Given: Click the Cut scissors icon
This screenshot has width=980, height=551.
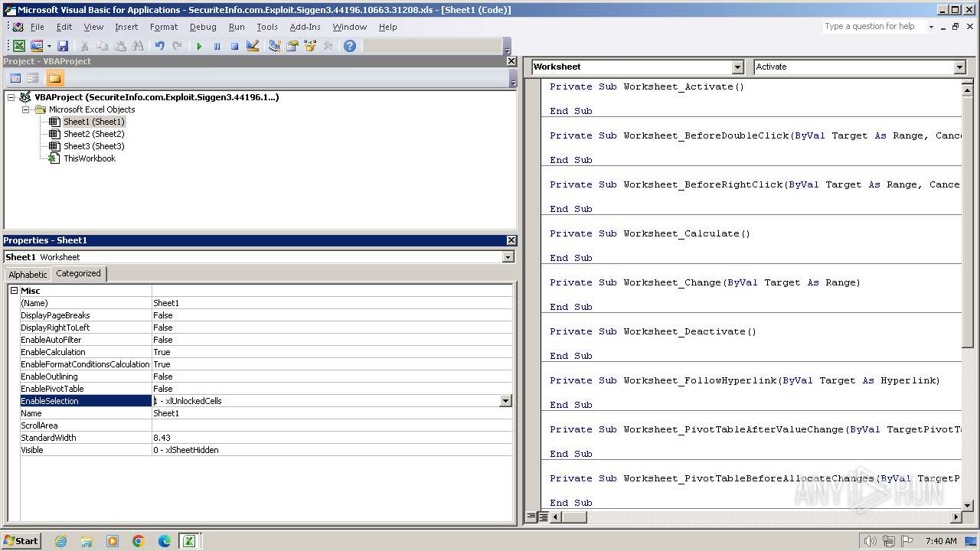Looking at the screenshot, I should 85,46.
